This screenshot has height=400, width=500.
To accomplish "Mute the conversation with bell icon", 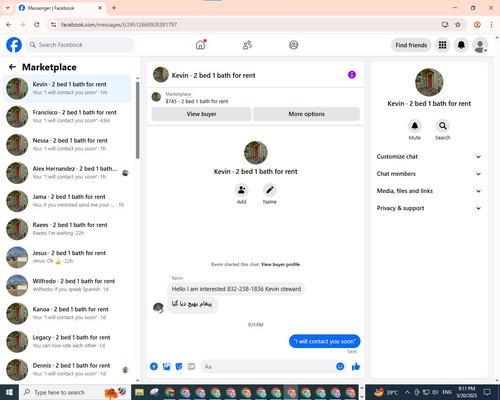I will pos(415,126).
